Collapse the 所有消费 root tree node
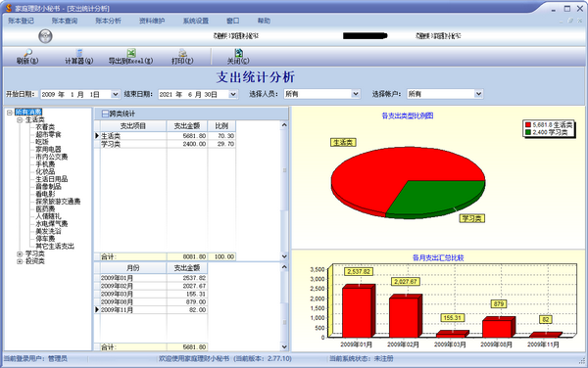Screen dimensions: 588x368 [x=10, y=113]
